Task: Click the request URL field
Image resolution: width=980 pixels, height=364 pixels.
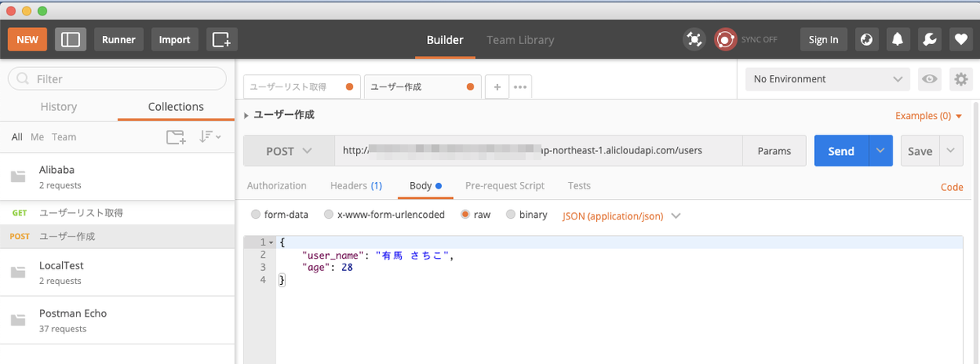Action: click(538, 151)
